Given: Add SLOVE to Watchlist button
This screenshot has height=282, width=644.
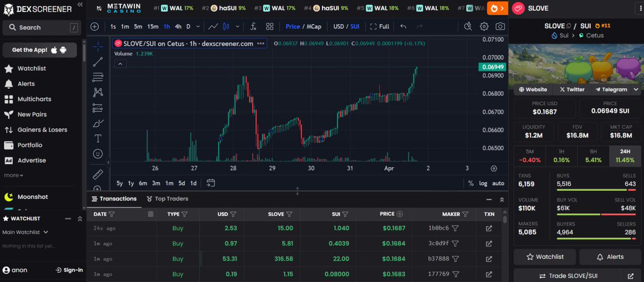Looking at the screenshot, I should (x=545, y=257).
